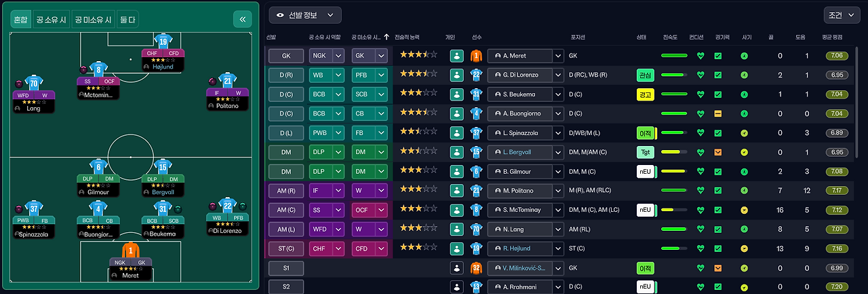868x294 pixels.
Task: Click match sharpness checkbox for R. Højlund
Action: (x=718, y=249)
